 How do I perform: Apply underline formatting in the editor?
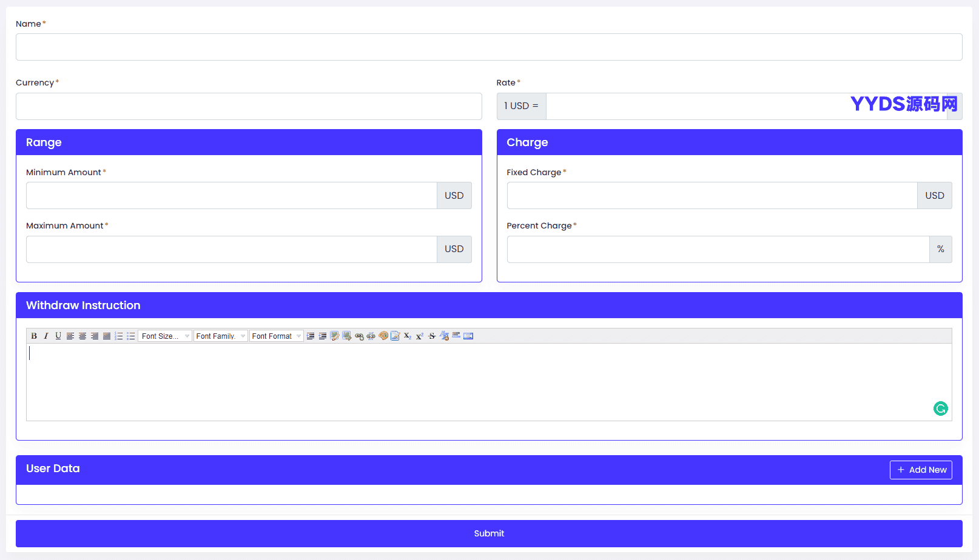pyautogui.click(x=58, y=336)
